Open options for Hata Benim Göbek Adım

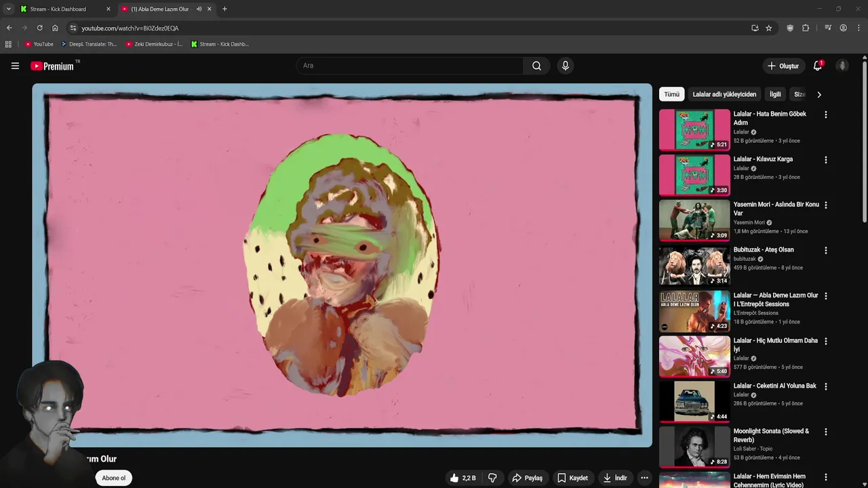pyautogui.click(x=825, y=115)
